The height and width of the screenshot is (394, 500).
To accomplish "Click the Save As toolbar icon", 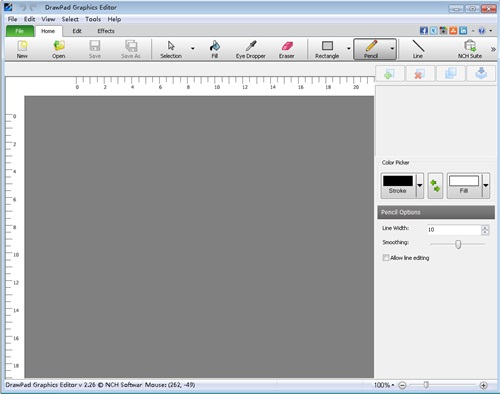I will pyautogui.click(x=131, y=49).
